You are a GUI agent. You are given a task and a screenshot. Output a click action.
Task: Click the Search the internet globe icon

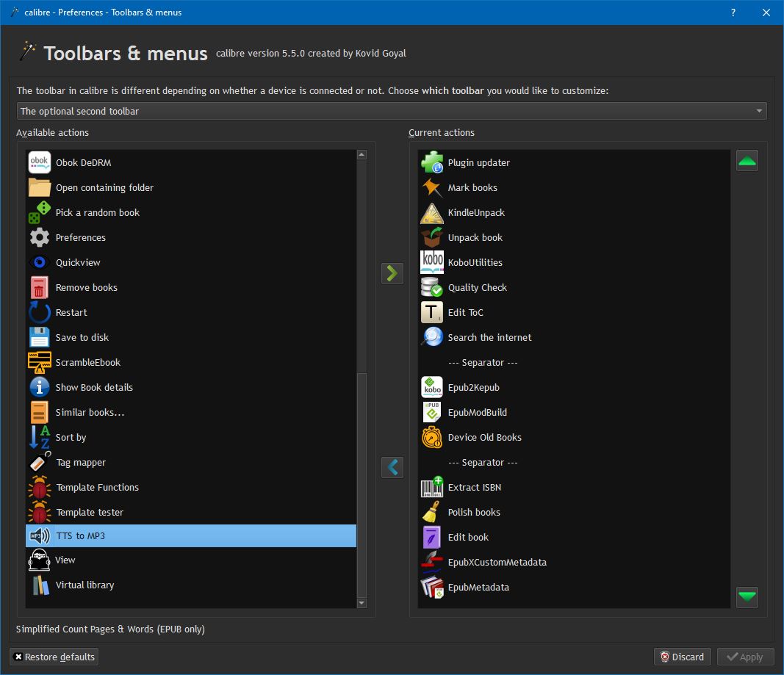[432, 337]
